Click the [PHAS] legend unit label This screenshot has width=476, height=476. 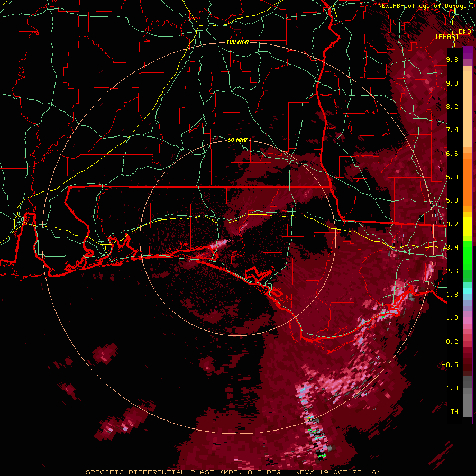[x=447, y=36]
